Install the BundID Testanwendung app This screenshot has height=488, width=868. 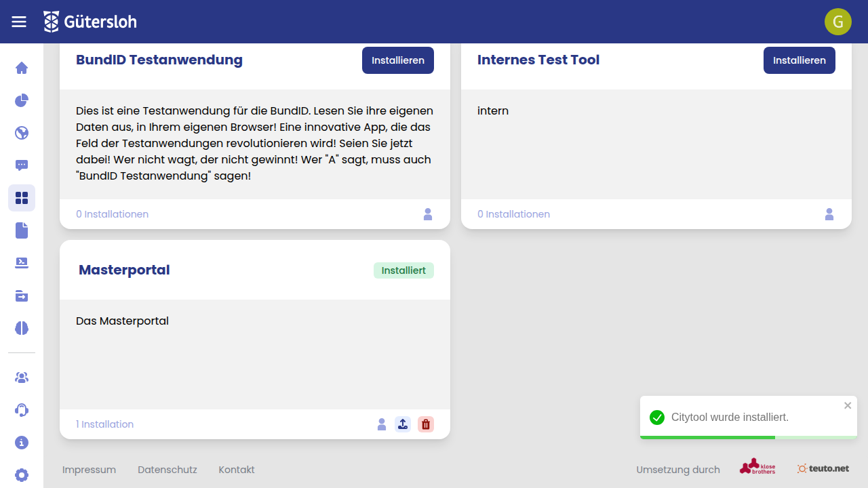[x=398, y=60]
